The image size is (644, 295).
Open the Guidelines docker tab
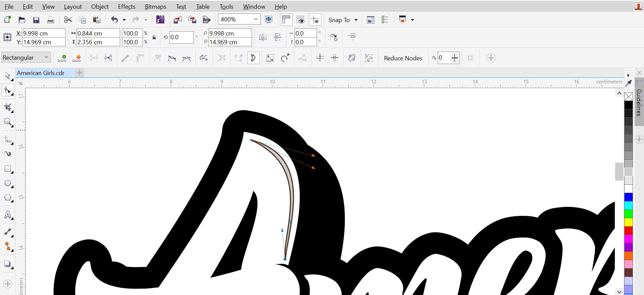click(639, 102)
